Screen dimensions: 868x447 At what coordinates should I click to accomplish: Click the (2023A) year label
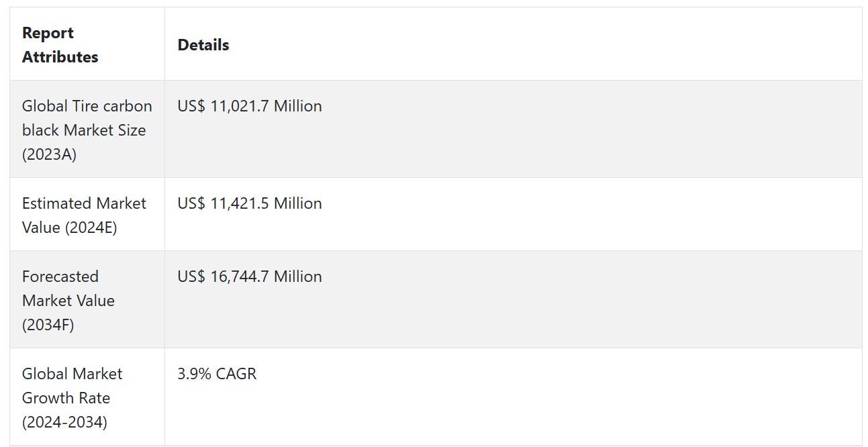point(49,154)
